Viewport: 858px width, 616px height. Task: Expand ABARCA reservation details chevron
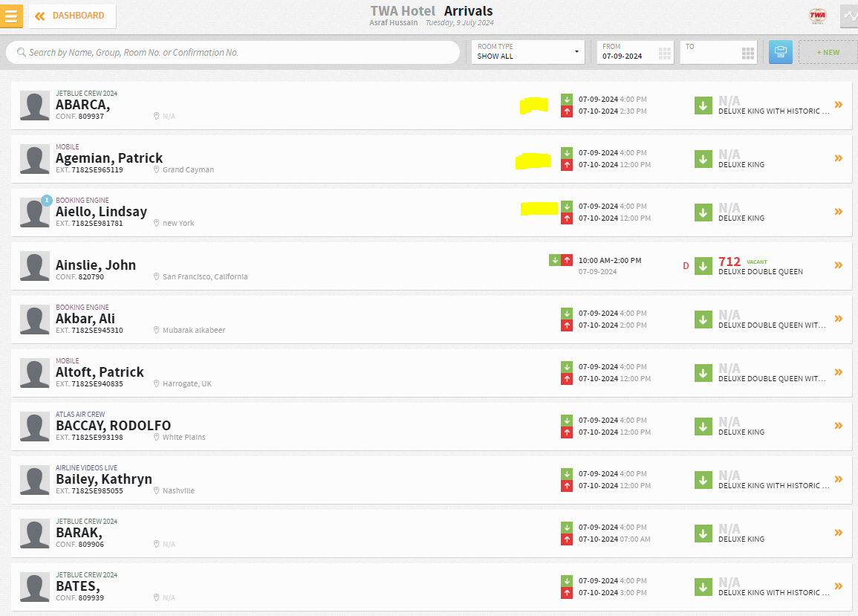coord(838,105)
